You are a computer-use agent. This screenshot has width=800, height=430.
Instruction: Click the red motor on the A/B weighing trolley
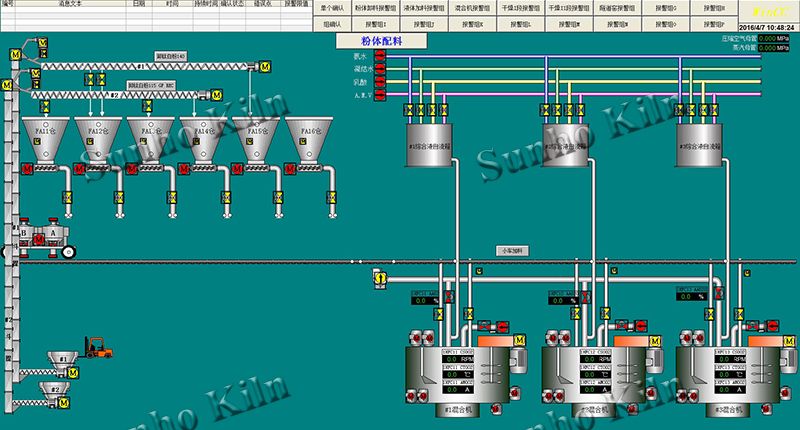click(38, 239)
